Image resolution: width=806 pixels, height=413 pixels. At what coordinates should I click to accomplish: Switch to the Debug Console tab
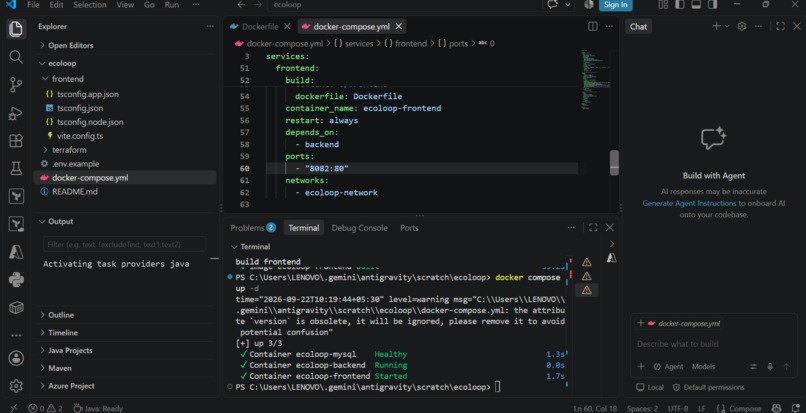[359, 228]
